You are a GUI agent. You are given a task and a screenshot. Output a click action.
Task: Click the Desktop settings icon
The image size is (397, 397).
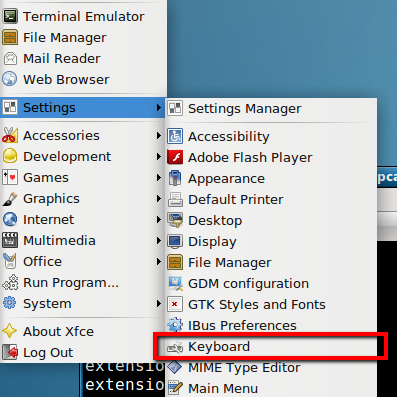175,220
